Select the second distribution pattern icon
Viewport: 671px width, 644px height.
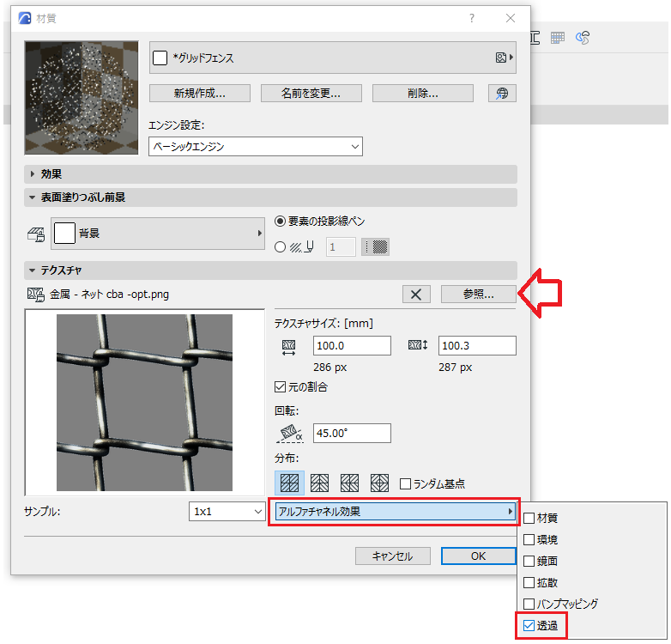(x=319, y=483)
